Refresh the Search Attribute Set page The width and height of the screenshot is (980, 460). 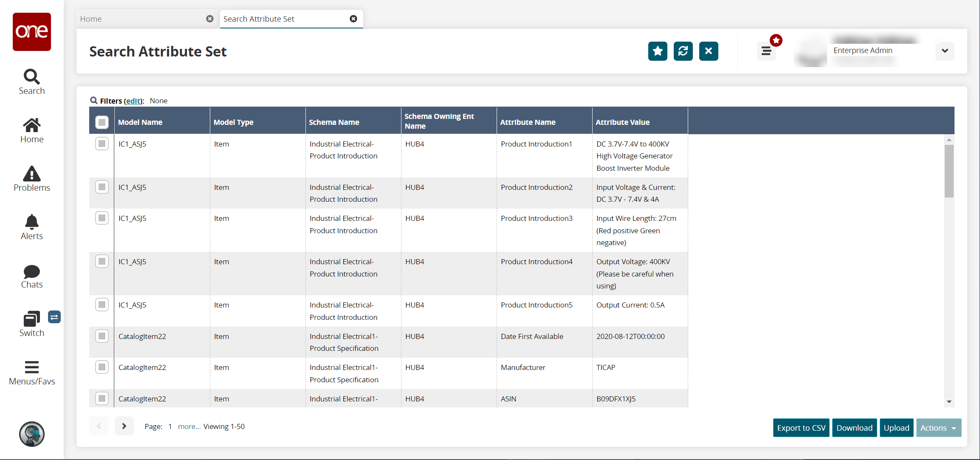coord(683,51)
